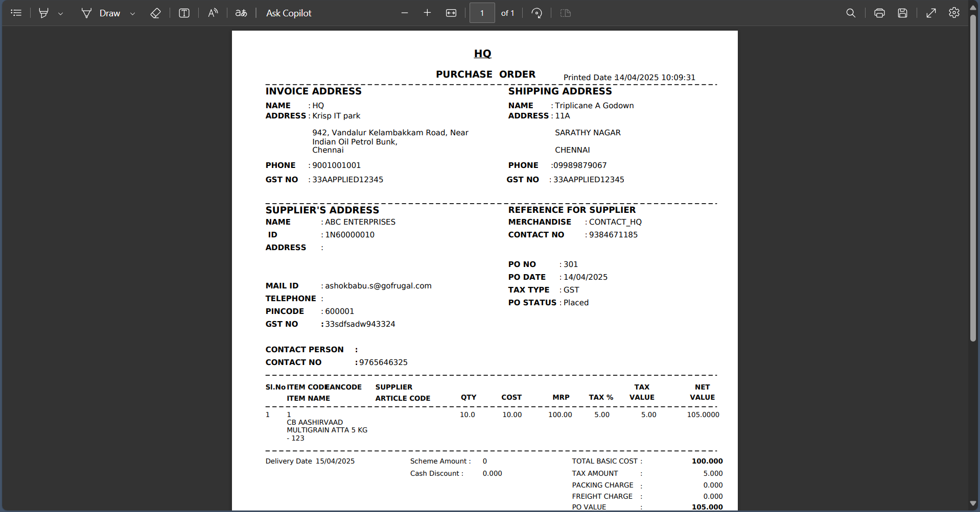Enter full screen mode
This screenshot has height=512, width=980.
click(931, 13)
